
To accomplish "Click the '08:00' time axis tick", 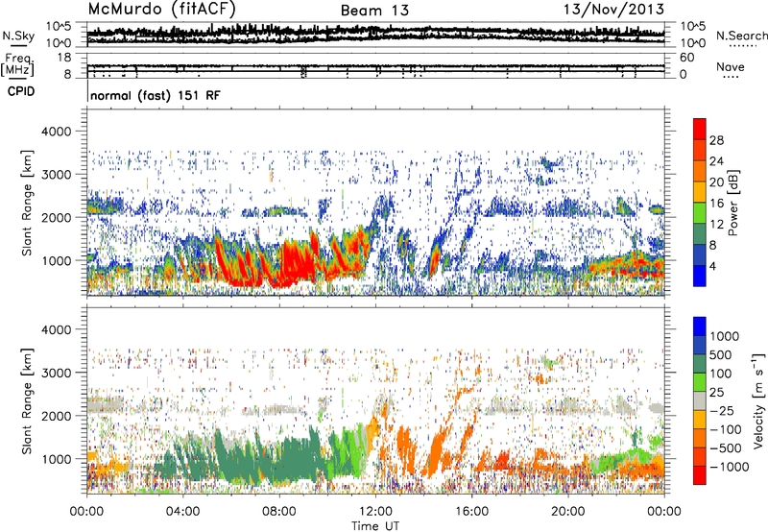I will [279, 512].
